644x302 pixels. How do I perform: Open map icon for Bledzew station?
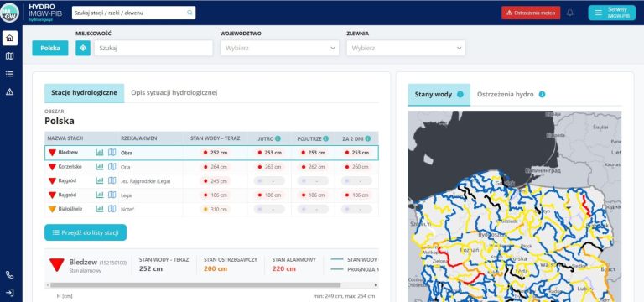(112, 153)
